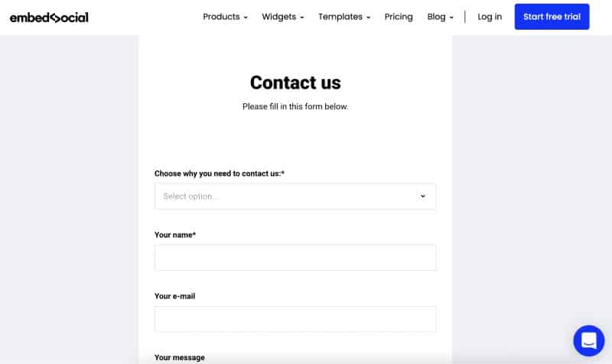
Task: Expand the Products navigation menu
Action: click(225, 17)
